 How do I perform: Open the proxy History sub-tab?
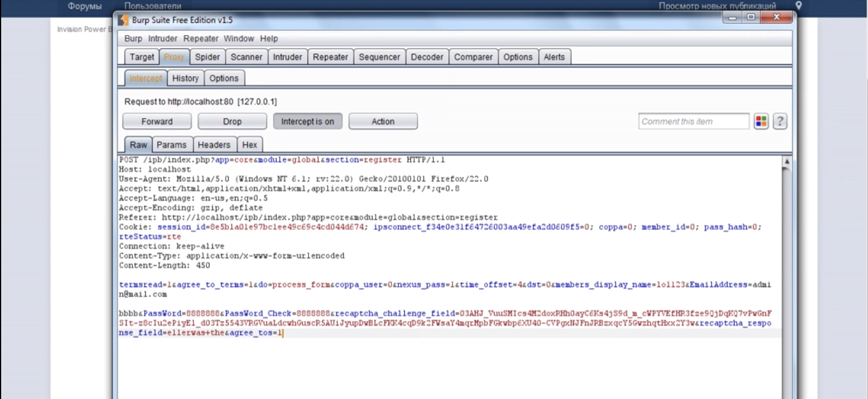185,78
